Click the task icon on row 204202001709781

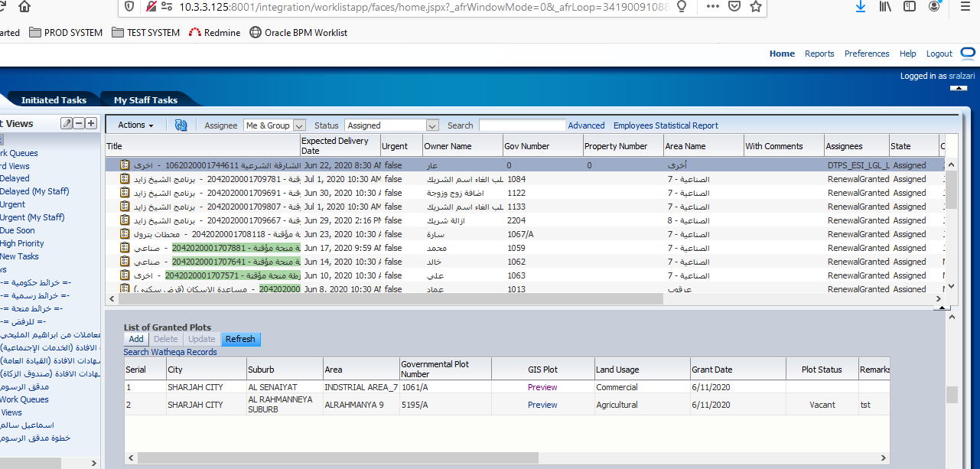[125, 179]
